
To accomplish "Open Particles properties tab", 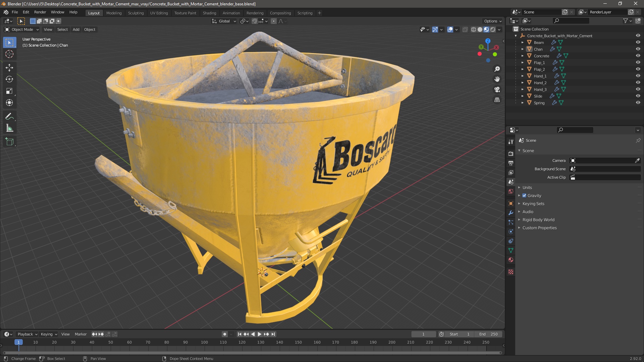I will tap(511, 222).
